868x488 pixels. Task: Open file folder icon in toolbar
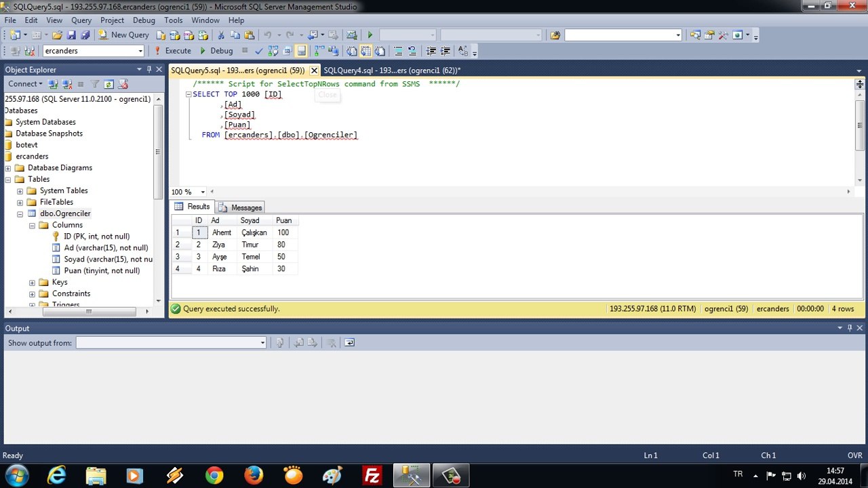57,35
